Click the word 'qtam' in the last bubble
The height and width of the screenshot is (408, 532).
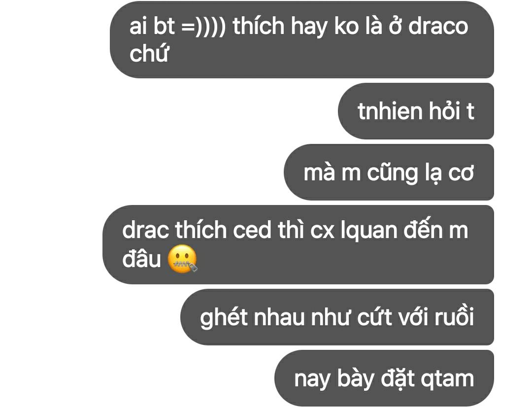[447, 379]
